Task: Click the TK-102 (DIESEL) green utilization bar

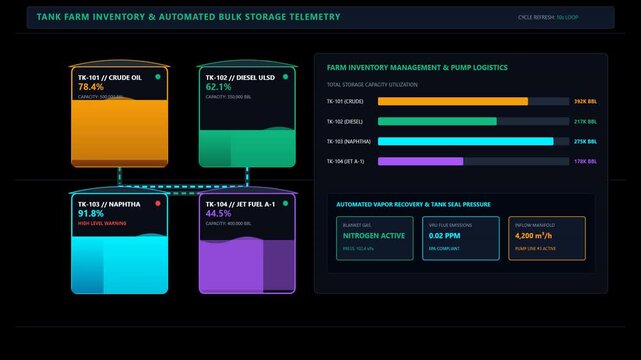Action: coord(437,121)
